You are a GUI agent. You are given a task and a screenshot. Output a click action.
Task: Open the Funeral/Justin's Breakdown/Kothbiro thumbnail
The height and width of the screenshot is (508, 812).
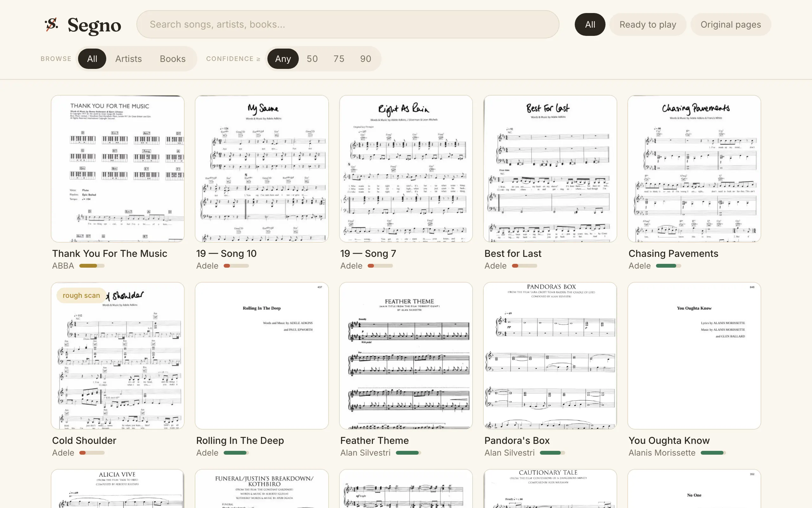click(262, 489)
